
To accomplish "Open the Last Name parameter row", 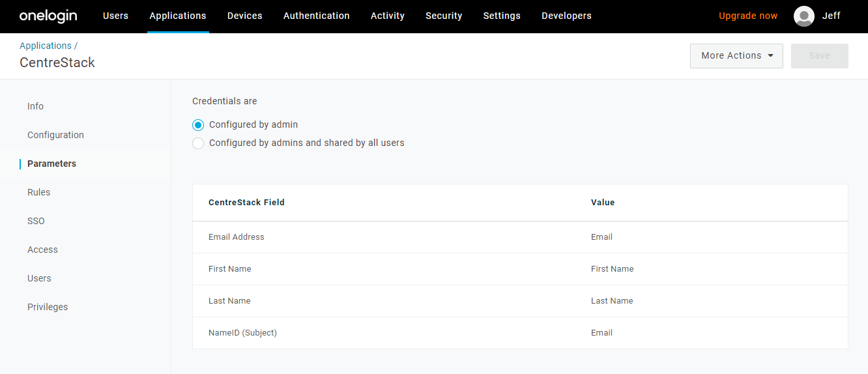I will pos(520,301).
